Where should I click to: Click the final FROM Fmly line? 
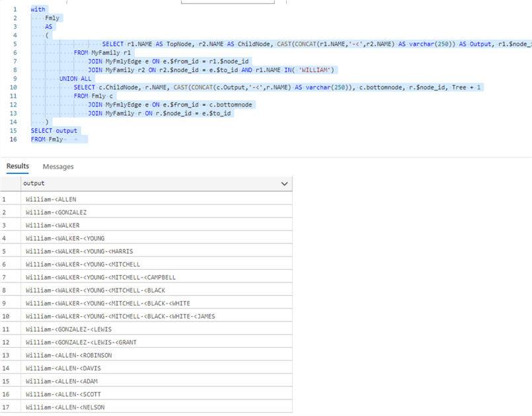click(x=47, y=140)
